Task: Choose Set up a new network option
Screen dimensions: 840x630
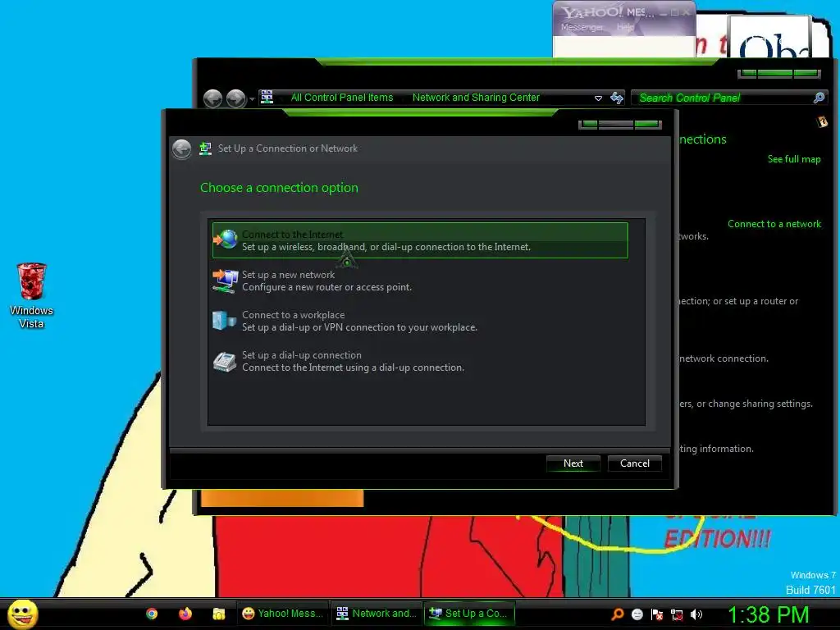Action: [420, 281]
